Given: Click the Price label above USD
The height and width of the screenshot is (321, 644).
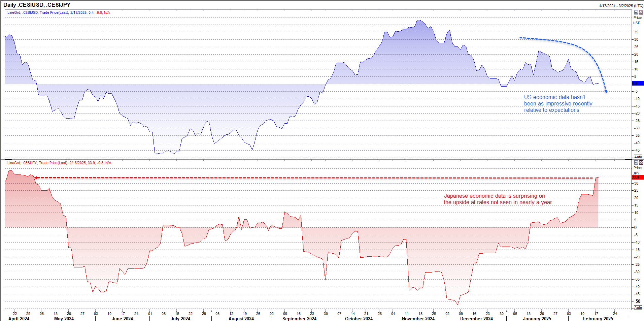Looking at the screenshot, I should (x=638, y=18).
